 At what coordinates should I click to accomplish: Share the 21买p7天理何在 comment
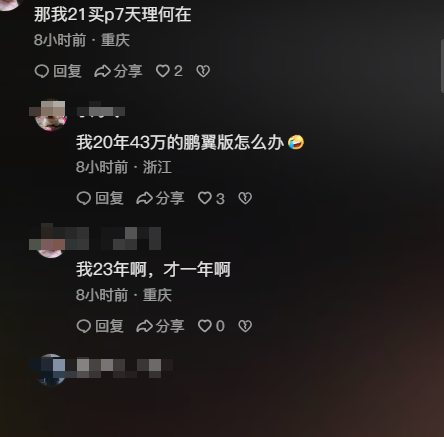pyautogui.click(x=118, y=71)
